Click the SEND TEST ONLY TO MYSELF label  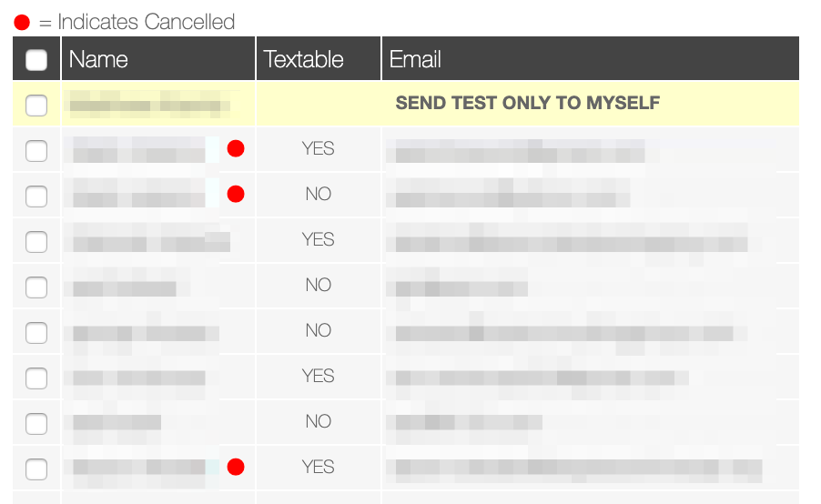[x=527, y=103]
